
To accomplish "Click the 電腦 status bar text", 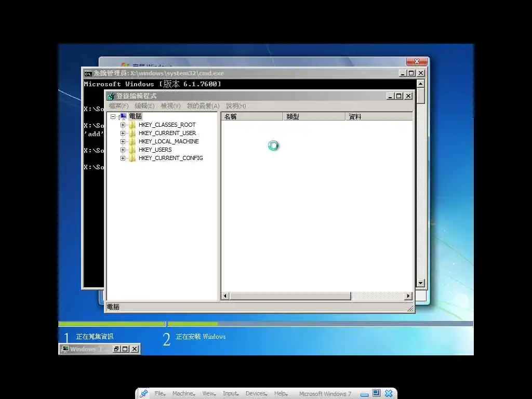I will (x=113, y=307).
